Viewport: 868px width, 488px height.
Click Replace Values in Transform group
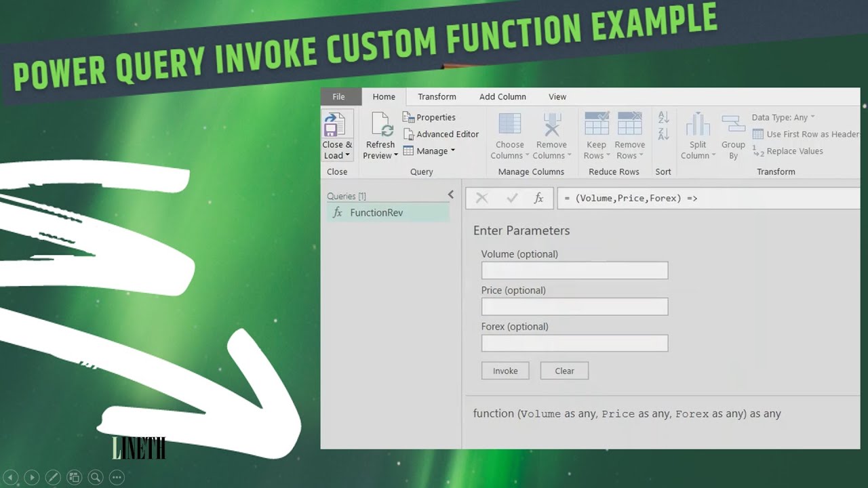(x=788, y=151)
